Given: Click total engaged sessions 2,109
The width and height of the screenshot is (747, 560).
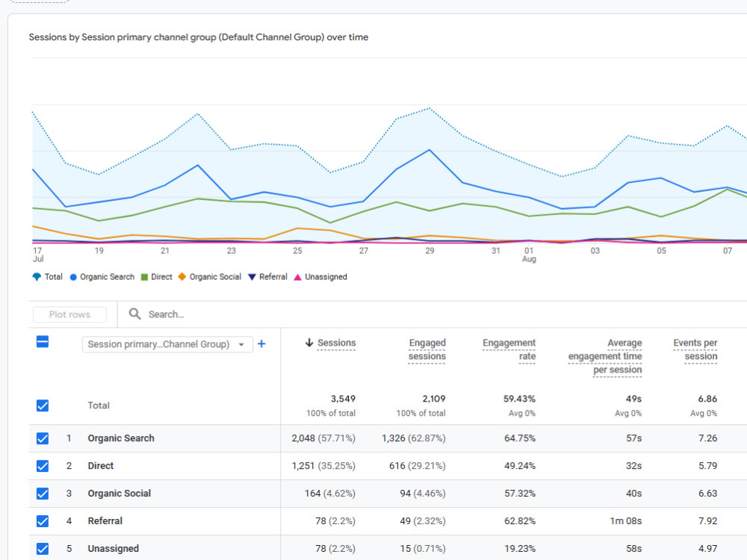Looking at the screenshot, I should 433,399.
